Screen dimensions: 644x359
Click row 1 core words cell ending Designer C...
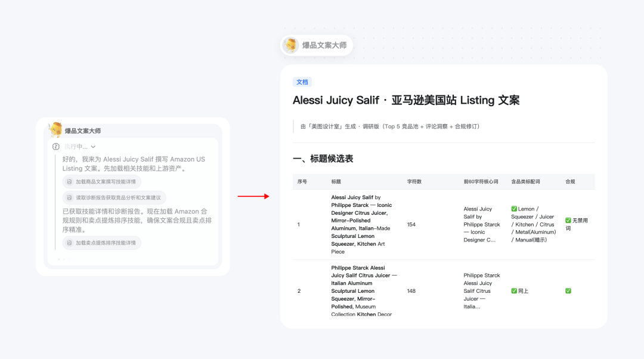coord(482,224)
